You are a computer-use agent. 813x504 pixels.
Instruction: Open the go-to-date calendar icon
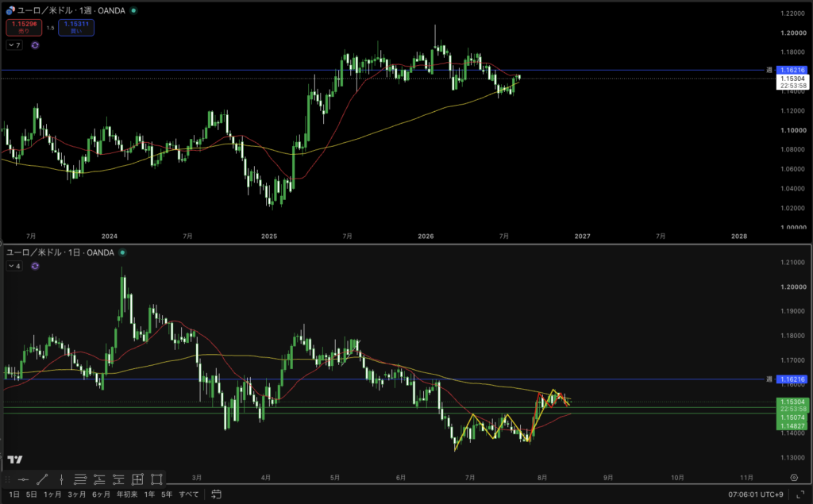216,494
